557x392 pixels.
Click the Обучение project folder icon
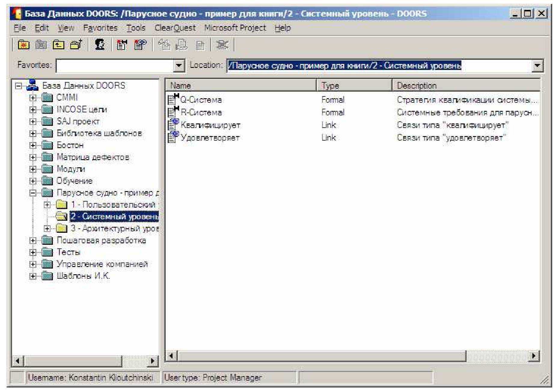(47, 181)
